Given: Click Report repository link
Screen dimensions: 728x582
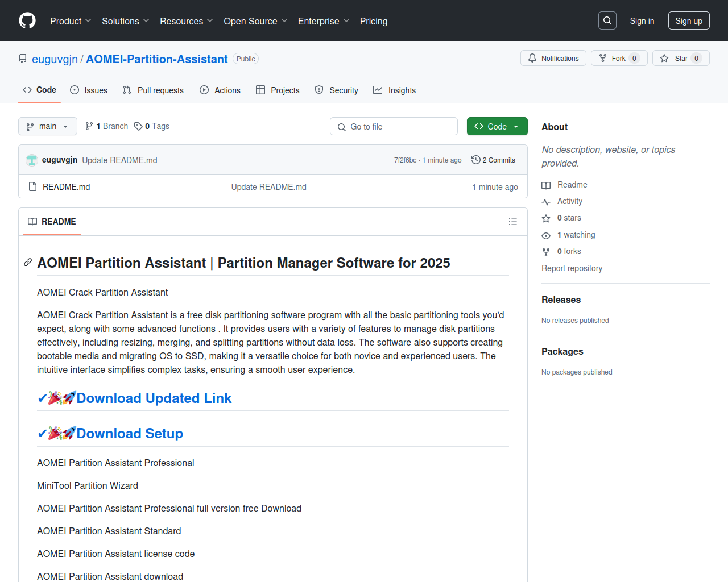Looking at the screenshot, I should tap(572, 268).
